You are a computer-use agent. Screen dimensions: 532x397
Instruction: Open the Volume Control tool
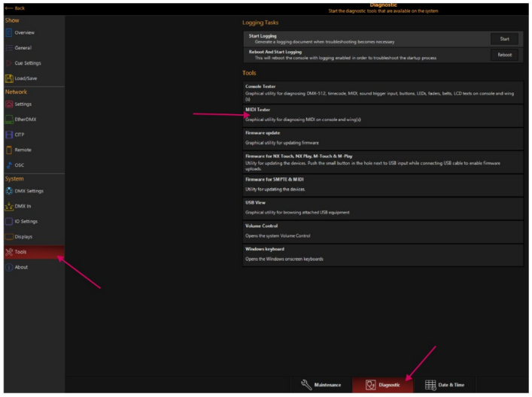pyautogui.click(x=382, y=230)
